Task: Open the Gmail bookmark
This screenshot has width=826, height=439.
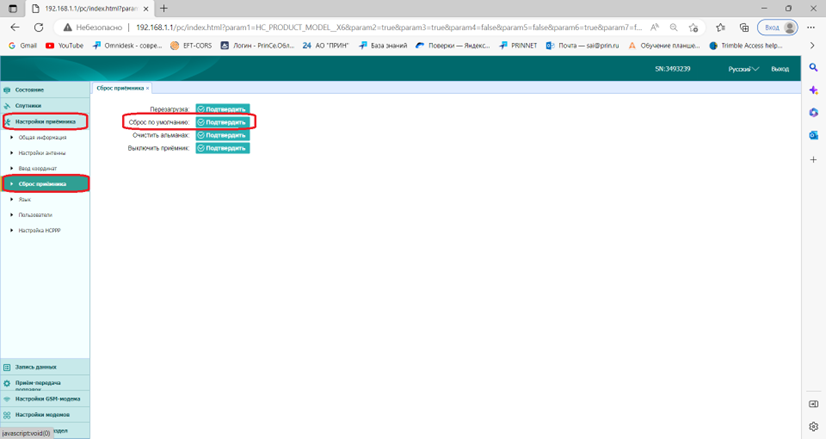Action: point(23,46)
